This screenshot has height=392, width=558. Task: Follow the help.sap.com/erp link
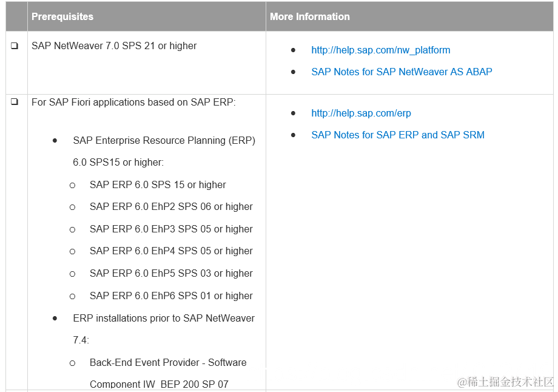[361, 113]
